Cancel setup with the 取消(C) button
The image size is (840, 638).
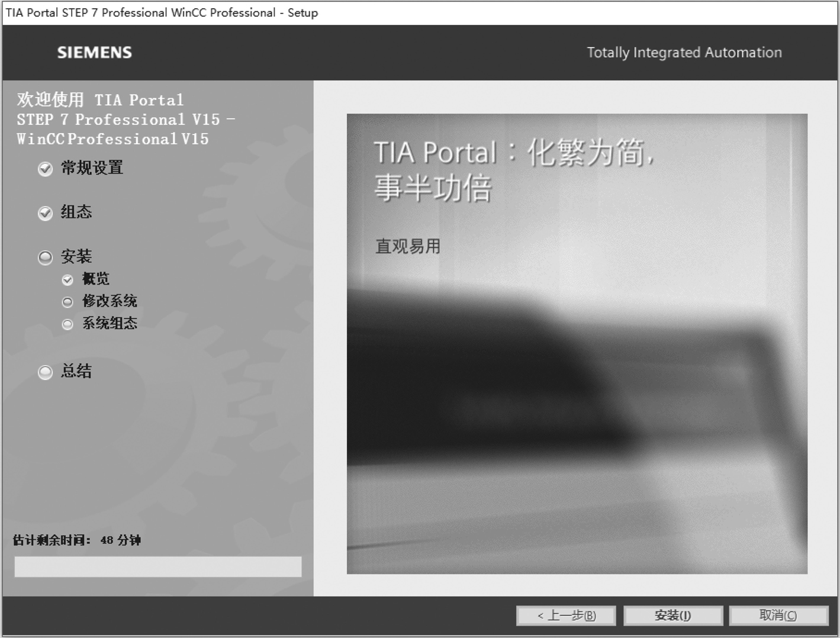point(778,616)
